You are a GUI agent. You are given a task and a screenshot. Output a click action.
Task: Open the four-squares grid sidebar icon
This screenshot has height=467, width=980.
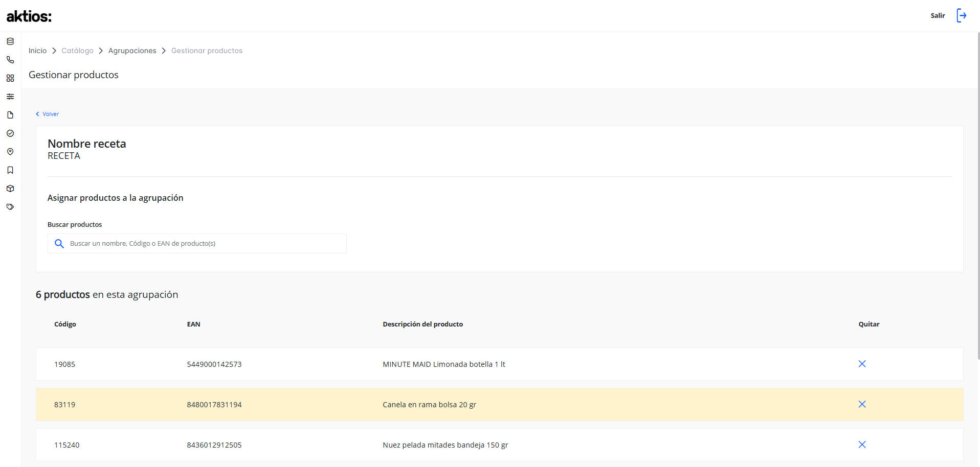click(x=10, y=78)
